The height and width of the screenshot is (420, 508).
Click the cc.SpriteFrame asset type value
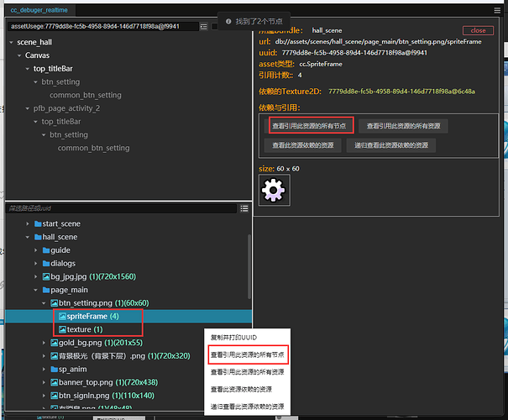point(321,64)
